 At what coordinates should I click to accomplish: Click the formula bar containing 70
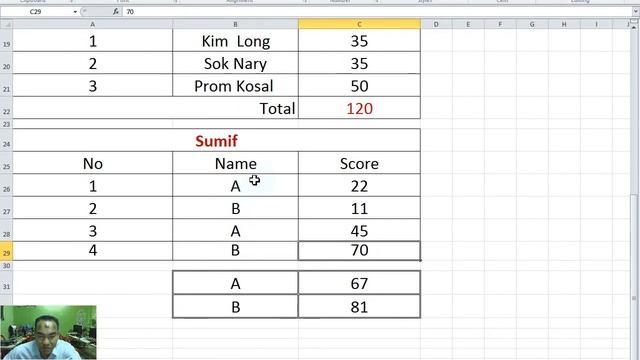tap(376, 12)
